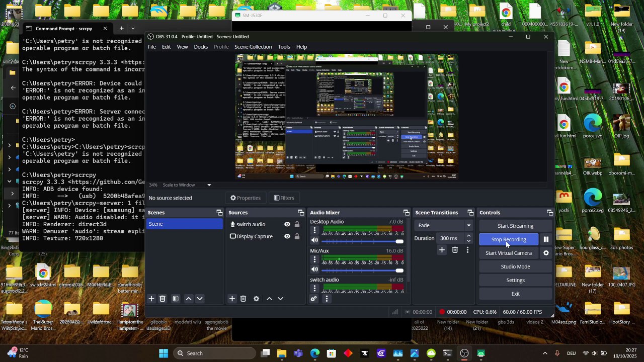This screenshot has width=644, height=362.
Task: Open the Tools menu in OBS
Action: [284, 47]
